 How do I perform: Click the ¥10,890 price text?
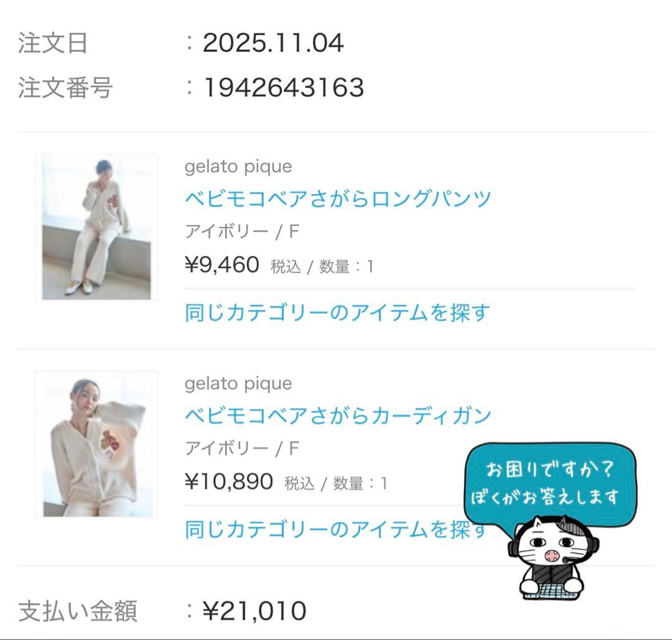point(229,481)
